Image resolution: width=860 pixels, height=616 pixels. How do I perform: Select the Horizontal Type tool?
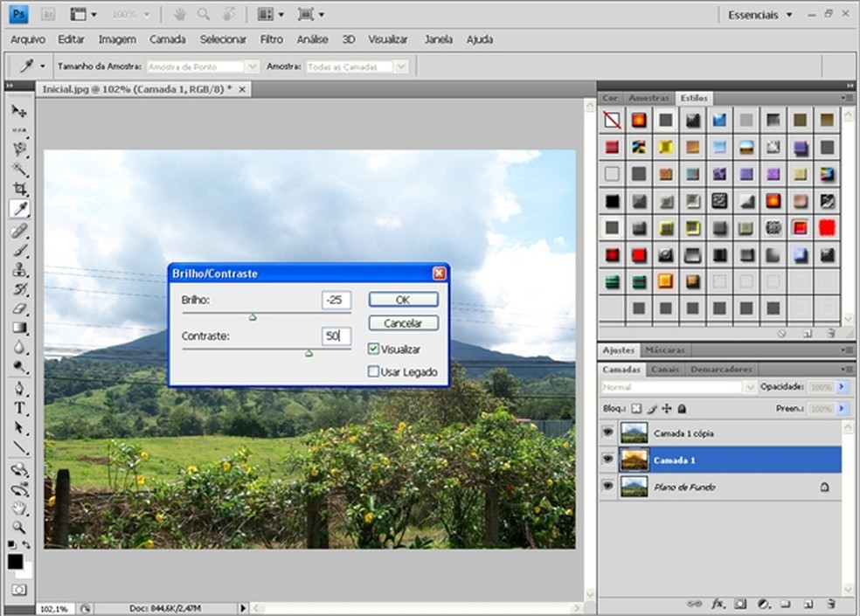19,408
